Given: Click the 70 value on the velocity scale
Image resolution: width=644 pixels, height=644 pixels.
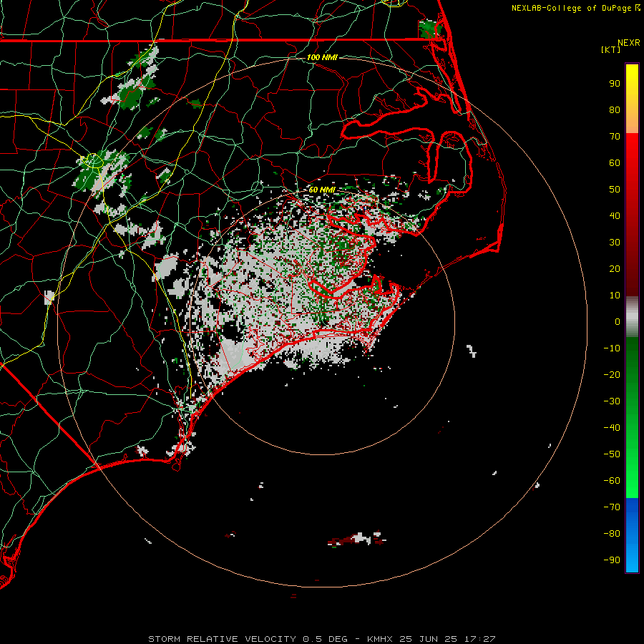Looking at the screenshot, I should click(615, 137).
